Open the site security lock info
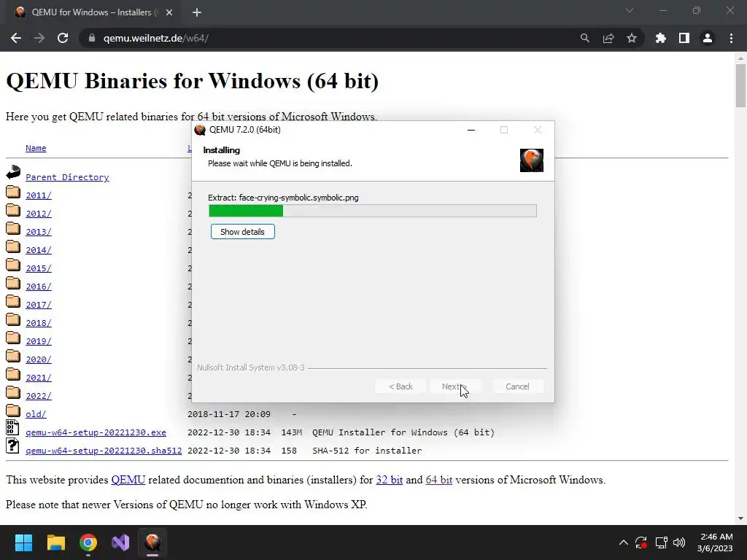The width and height of the screenshot is (747, 560). click(x=92, y=38)
